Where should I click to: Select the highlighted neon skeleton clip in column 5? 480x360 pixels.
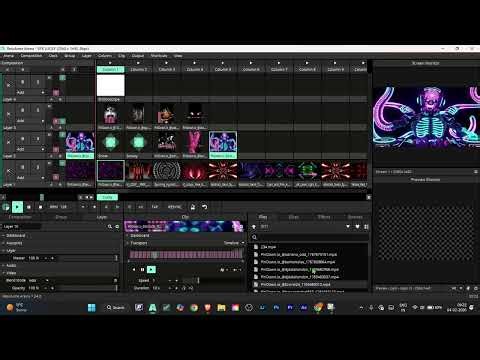(x=223, y=142)
